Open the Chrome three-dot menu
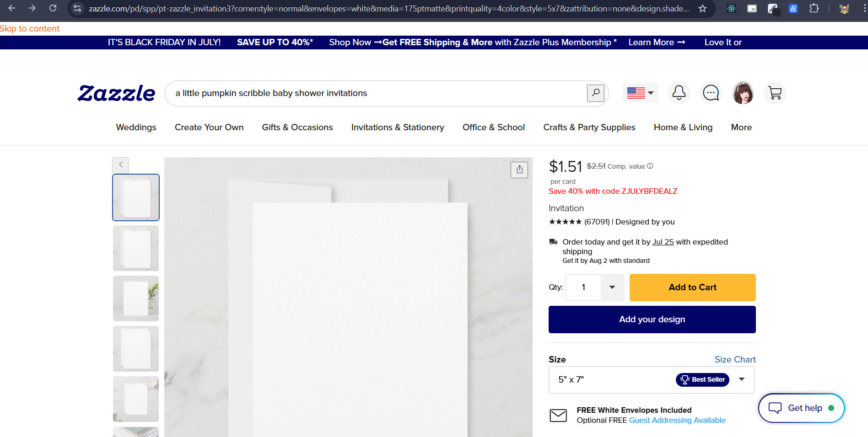This screenshot has height=437, width=868. click(x=864, y=8)
